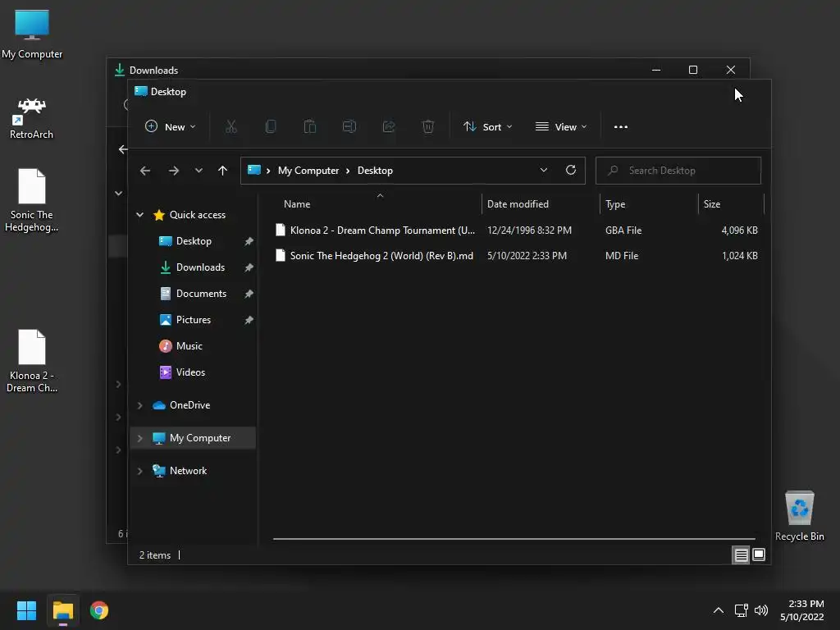Select Klonoa 2 file icon on desktop
840x630 pixels.
tap(32, 361)
